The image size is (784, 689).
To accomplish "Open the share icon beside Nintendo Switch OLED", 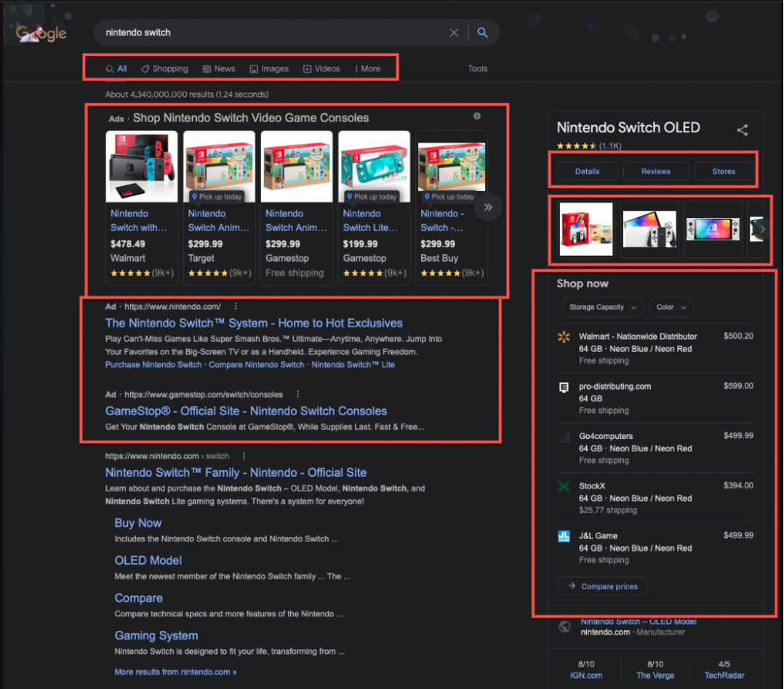I will (742, 129).
